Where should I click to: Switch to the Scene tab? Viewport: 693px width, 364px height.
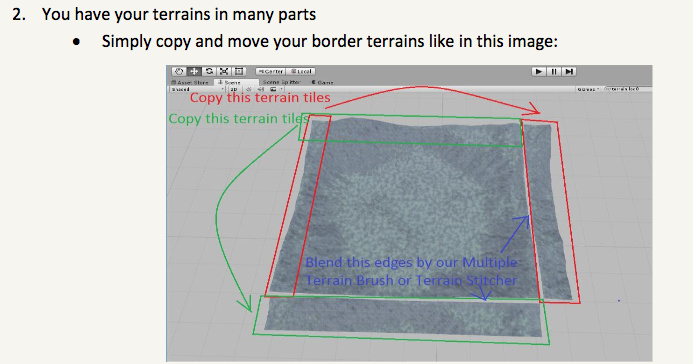pyautogui.click(x=236, y=83)
